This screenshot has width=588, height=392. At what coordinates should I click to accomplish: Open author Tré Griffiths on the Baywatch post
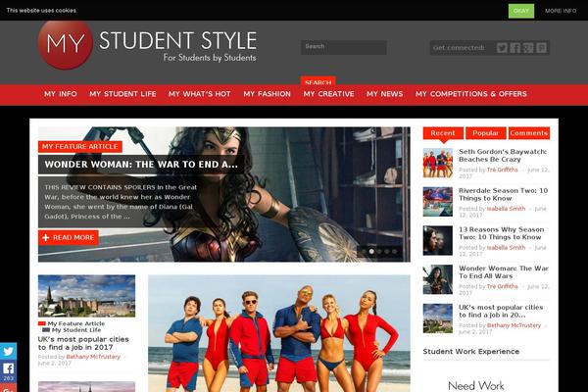(502, 170)
